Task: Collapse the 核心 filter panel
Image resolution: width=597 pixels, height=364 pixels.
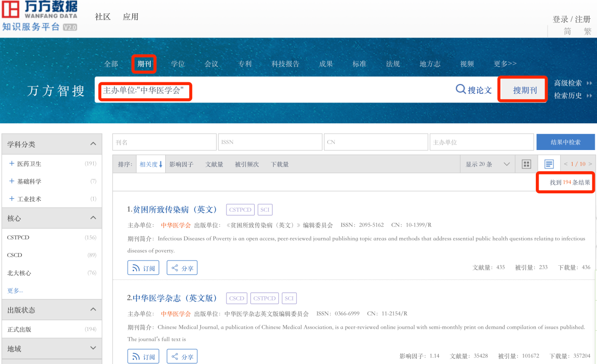Action: pyautogui.click(x=93, y=218)
